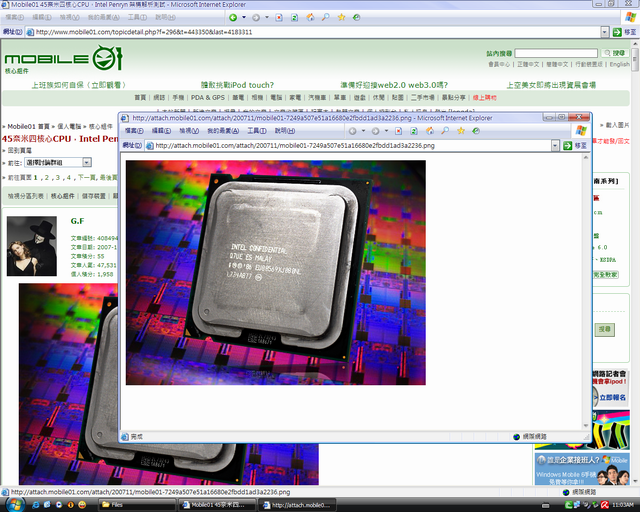Click the popup window address field
The image size is (640, 512).
pyautogui.click(x=352, y=146)
